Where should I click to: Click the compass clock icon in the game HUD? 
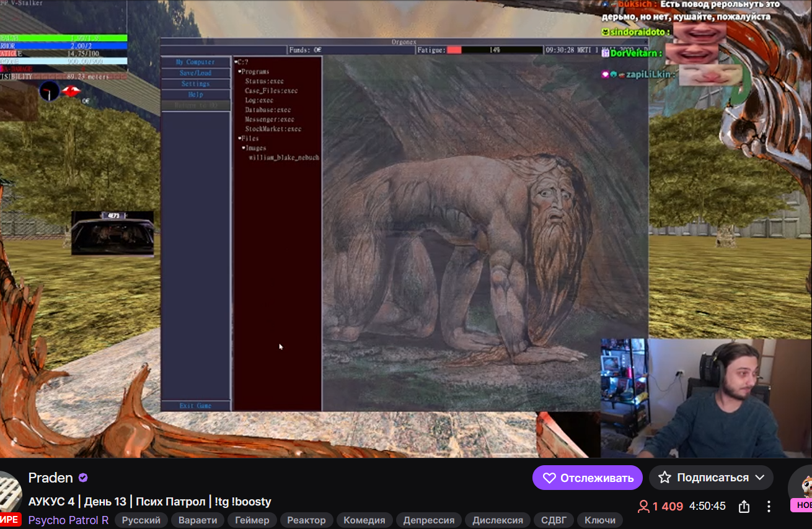(x=49, y=91)
